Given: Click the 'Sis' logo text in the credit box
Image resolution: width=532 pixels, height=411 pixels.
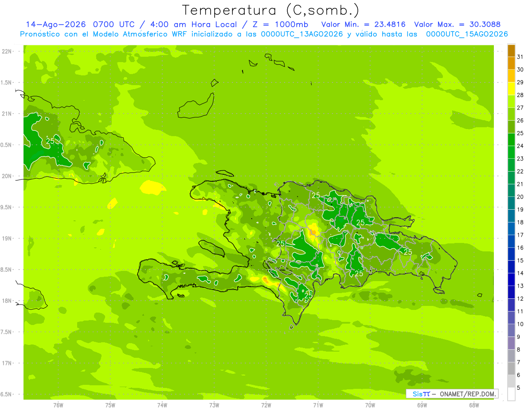Looking at the screenshot, I should point(417,394).
